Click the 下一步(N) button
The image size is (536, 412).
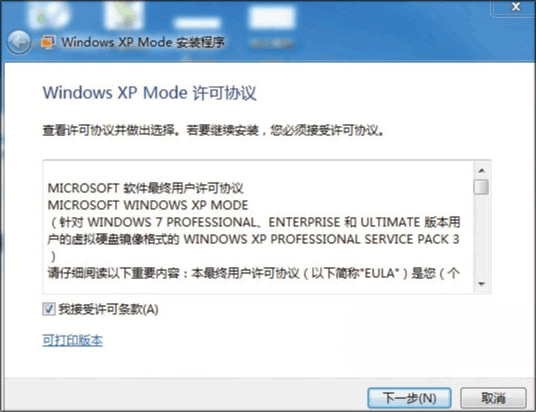pos(410,398)
